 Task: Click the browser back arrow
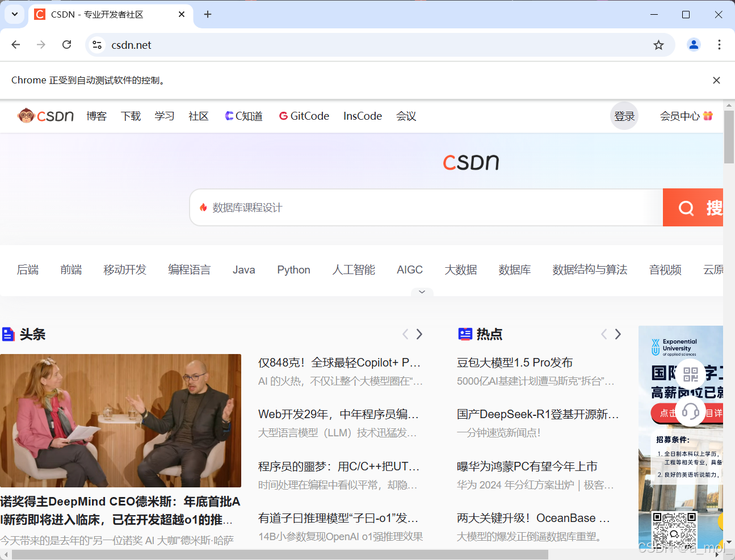coord(16,45)
